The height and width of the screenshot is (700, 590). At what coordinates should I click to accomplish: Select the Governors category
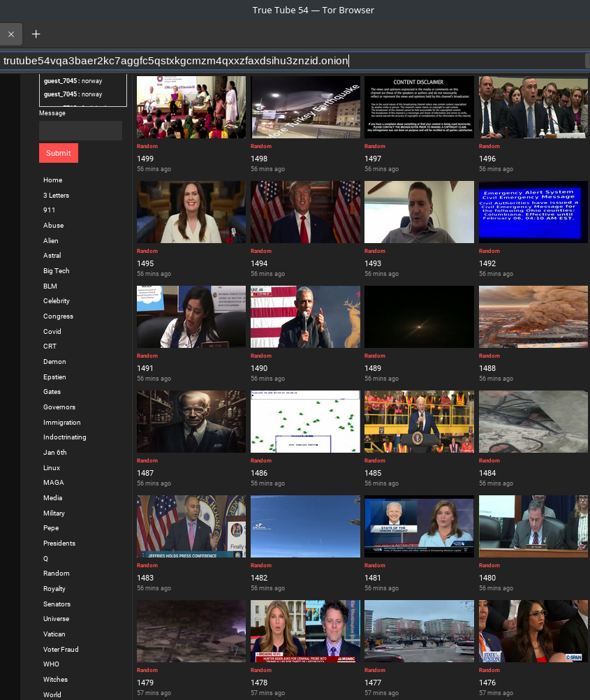[59, 407]
